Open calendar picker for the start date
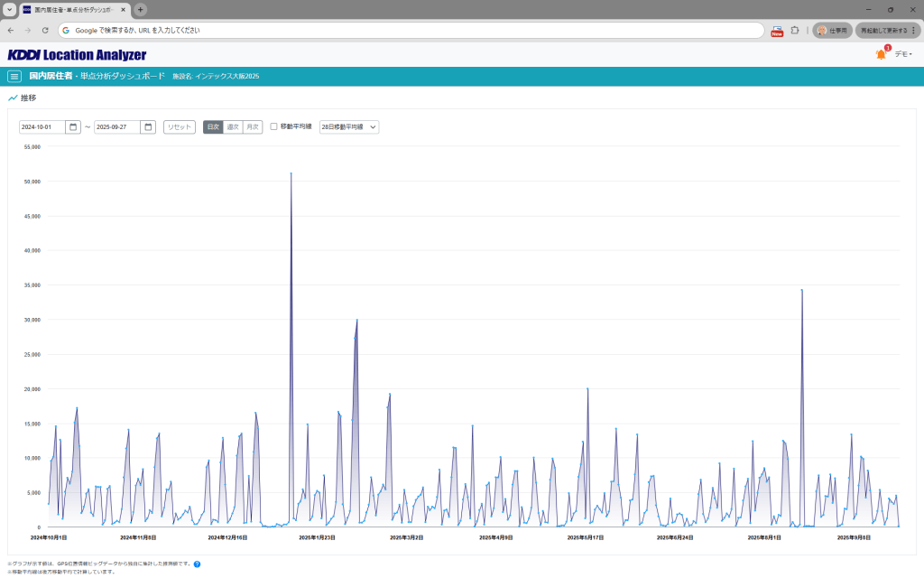Viewport: 924px width, 578px height. [x=73, y=127]
